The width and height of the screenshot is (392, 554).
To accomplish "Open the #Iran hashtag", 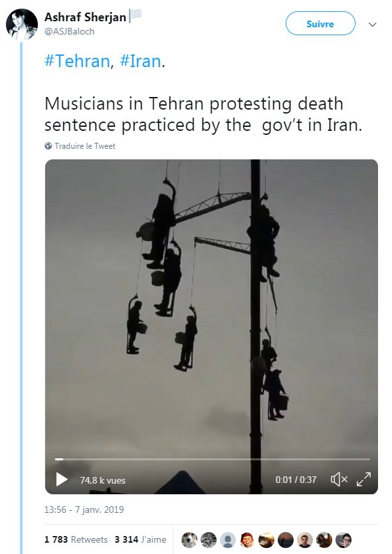I will click(141, 61).
